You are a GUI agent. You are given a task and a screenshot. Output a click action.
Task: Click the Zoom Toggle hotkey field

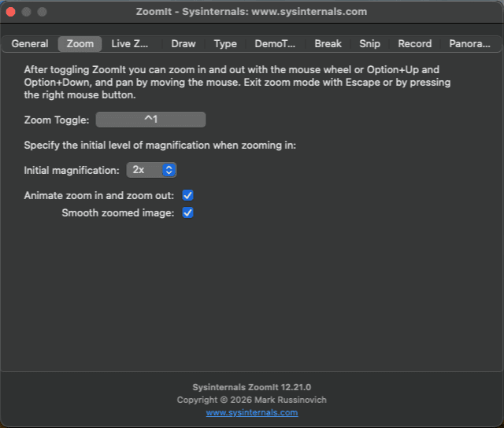click(150, 120)
